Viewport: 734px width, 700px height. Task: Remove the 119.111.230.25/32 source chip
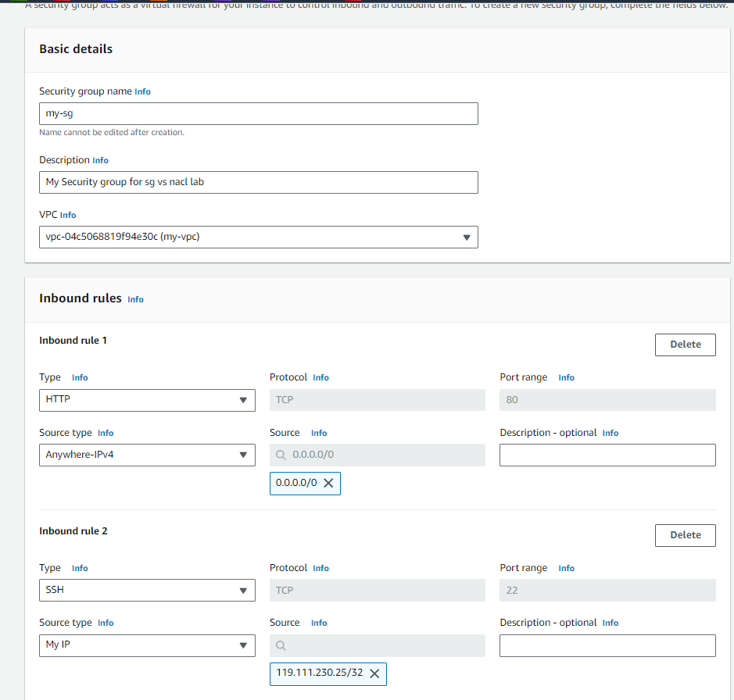(x=374, y=673)
